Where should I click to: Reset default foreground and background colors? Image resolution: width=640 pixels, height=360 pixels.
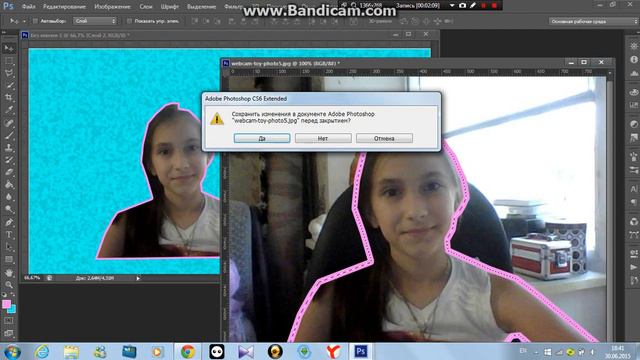[4, 294]
